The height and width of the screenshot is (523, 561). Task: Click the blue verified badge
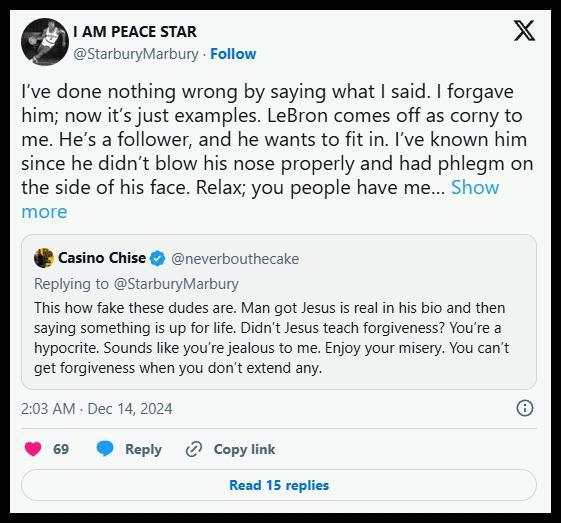click(x=157, y=258)
